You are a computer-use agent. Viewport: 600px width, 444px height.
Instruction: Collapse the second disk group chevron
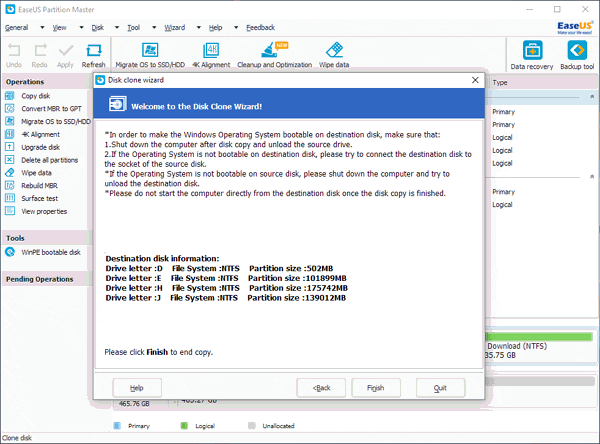click(592, 176)
